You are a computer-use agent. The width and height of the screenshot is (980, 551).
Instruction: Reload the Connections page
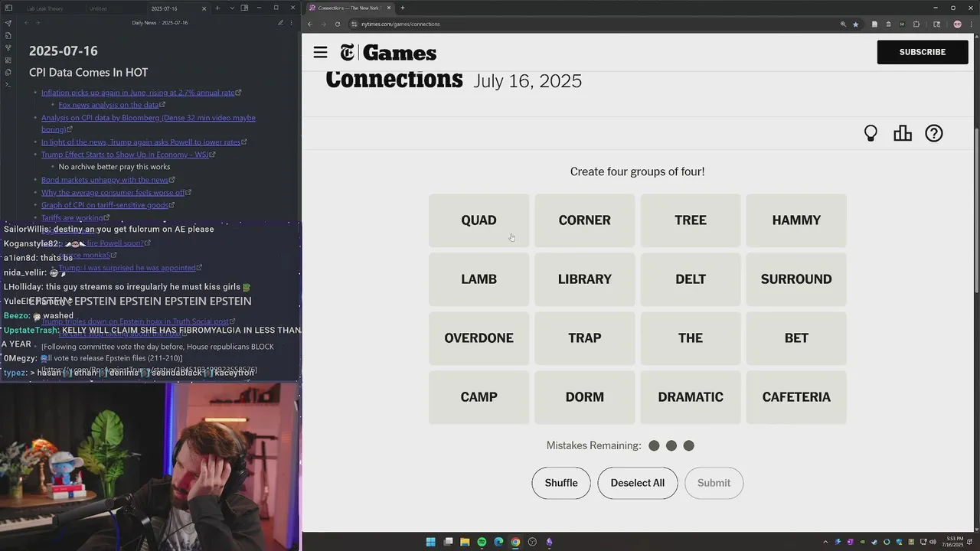(x=337, y=24)
